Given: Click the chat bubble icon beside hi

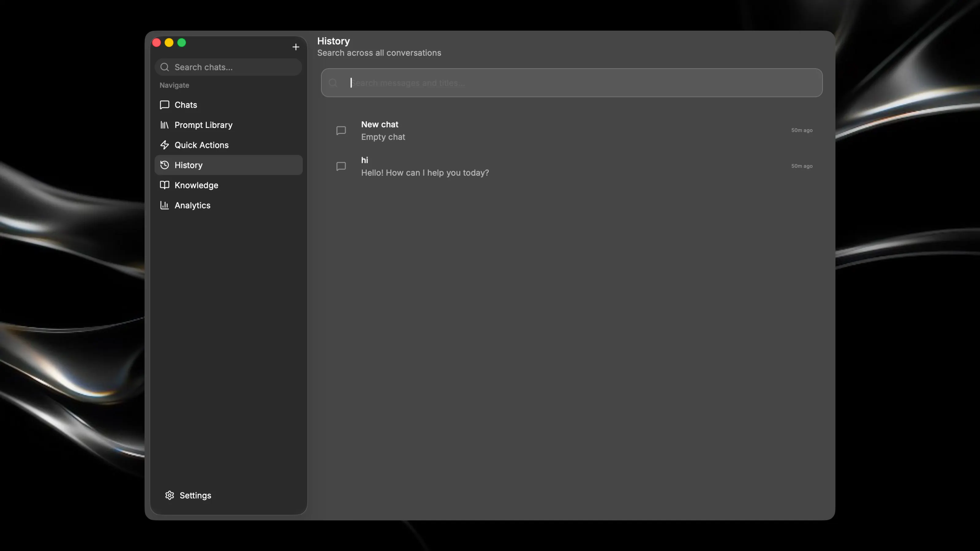Looking at the screenshot, I should click(x=341, y=166).
